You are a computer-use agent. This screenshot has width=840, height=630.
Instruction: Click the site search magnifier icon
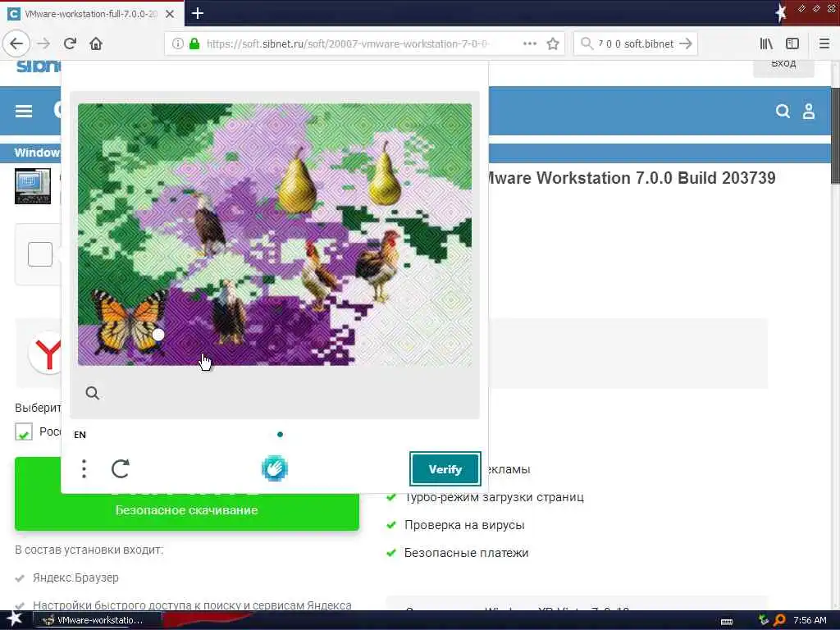783,111
